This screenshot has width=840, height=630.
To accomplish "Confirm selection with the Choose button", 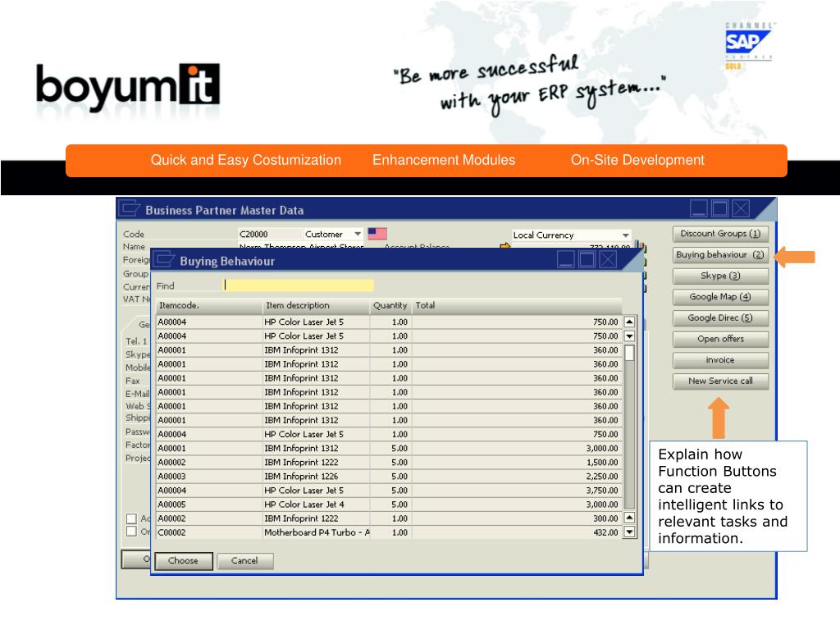I will click(183, 561).
